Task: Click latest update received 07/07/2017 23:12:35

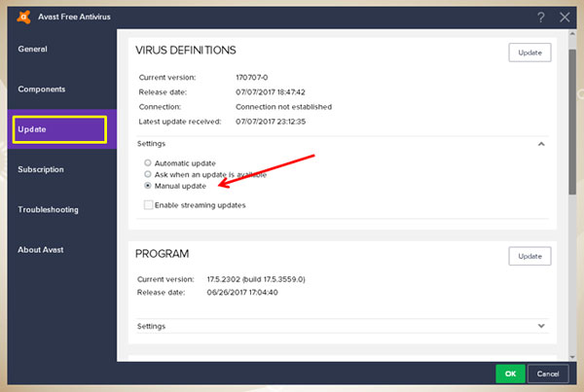Action: coord(271,122)
